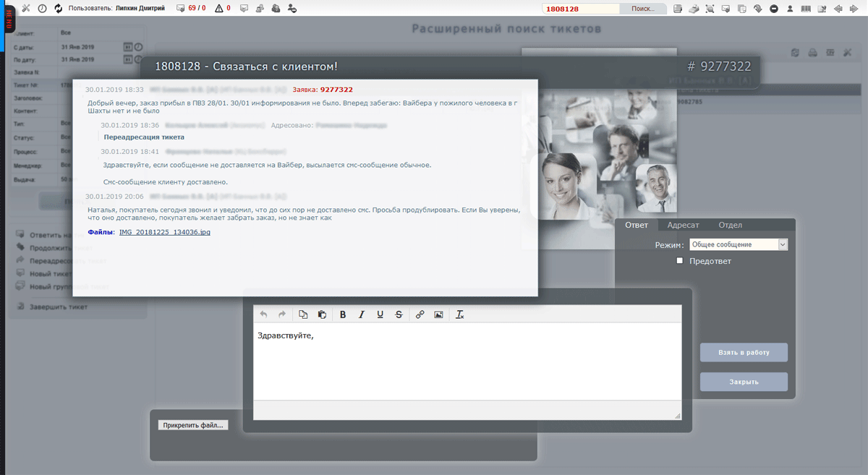Click the barcode icon in top toolbar
The width and height of the screenshot is (868, 475).
click(806, 9)
